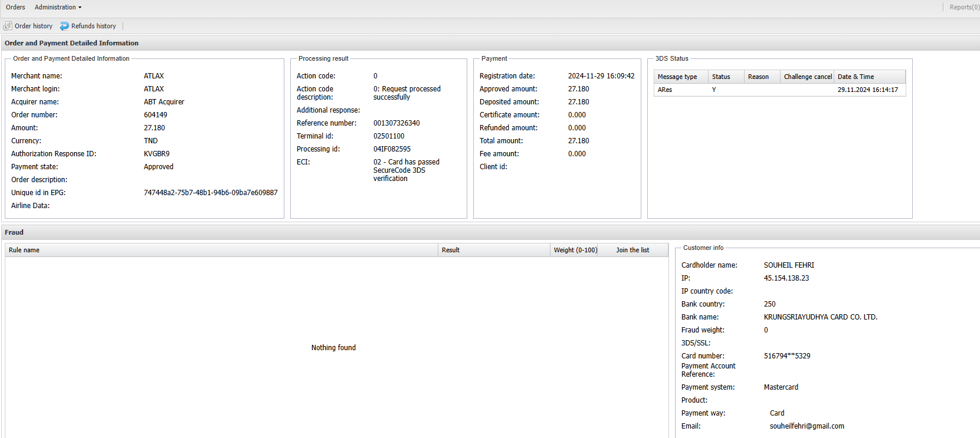980x438 pixels.
Task: Click the Join the list column header
Action: pyautogui.click(x=632, y=250)
